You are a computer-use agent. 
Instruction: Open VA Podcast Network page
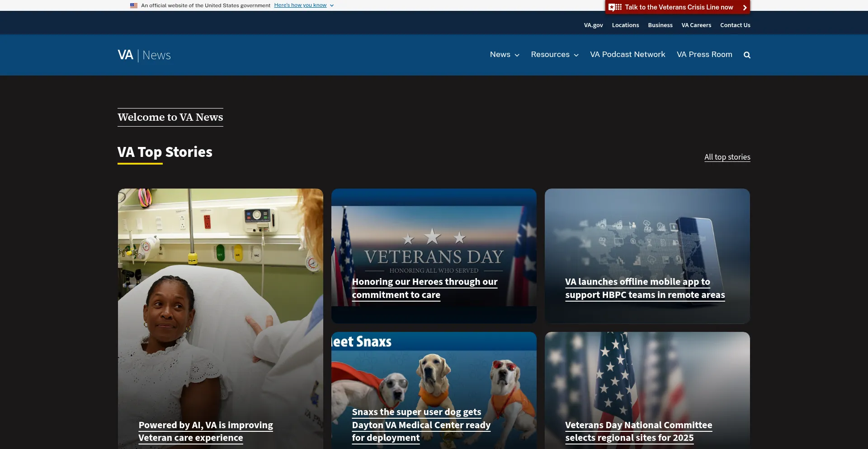[x=627, y=55]
